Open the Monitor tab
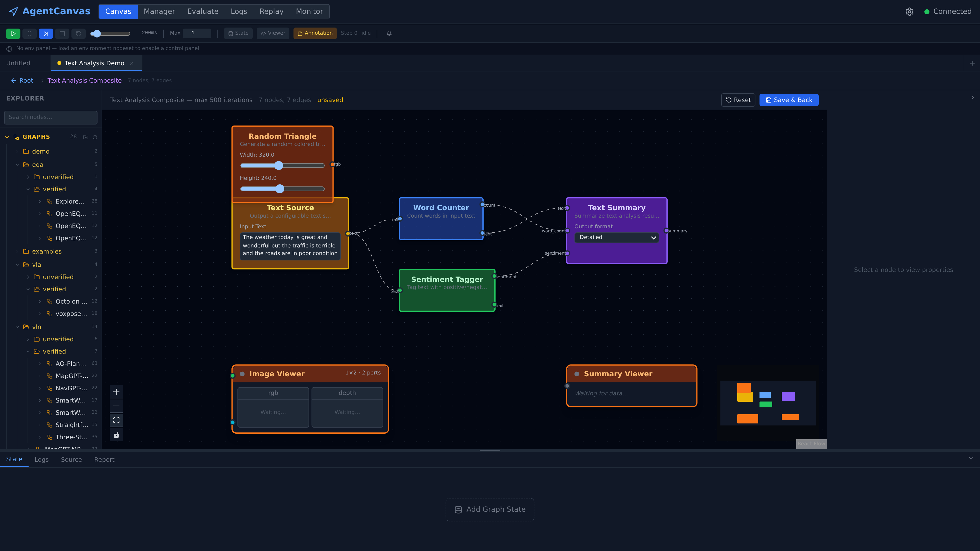Image resolution: width=980 pixels, height=551 pixels. (x=309, y=11)
